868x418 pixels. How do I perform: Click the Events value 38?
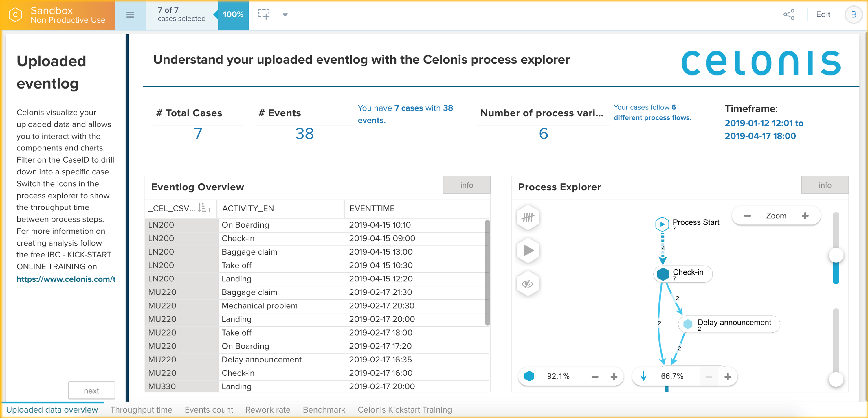coord(304,134)
